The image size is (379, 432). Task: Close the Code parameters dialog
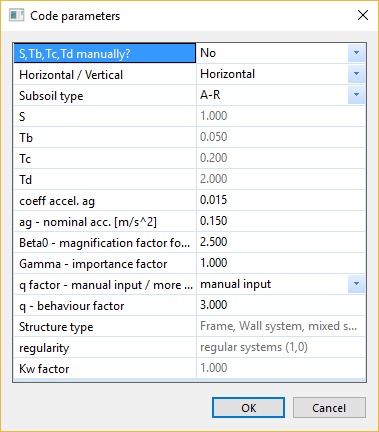pos(363,15)
